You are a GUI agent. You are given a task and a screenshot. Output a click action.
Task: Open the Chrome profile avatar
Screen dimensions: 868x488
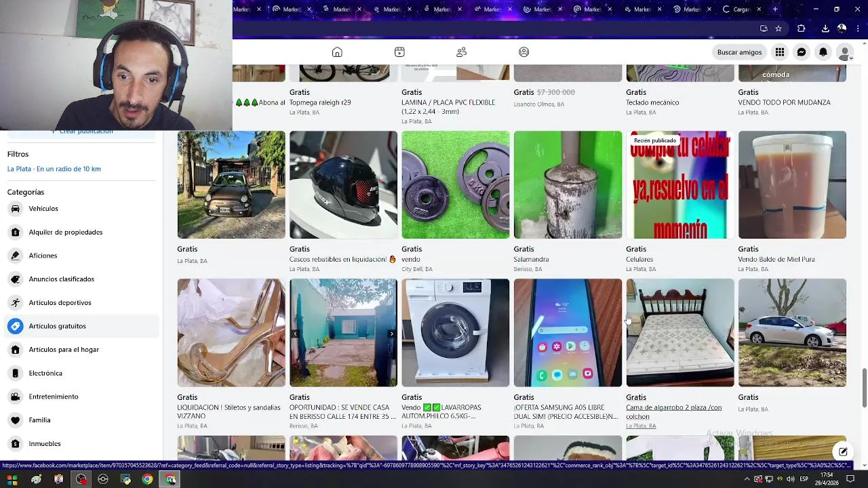coord(842,28)
